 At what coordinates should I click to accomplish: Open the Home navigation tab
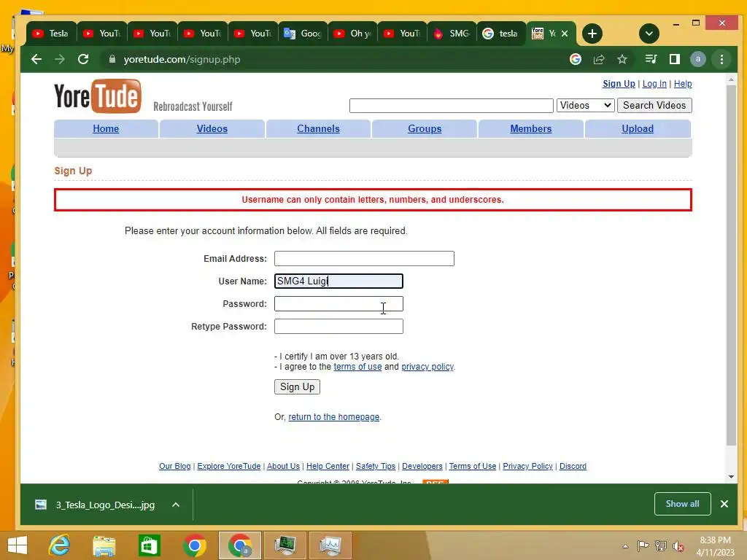point(106,128)
